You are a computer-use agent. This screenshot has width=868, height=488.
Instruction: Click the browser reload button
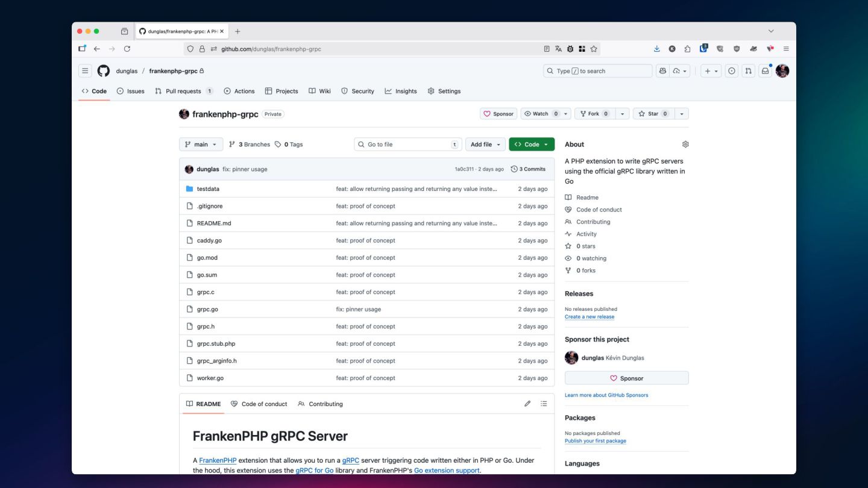pos(127,49)
